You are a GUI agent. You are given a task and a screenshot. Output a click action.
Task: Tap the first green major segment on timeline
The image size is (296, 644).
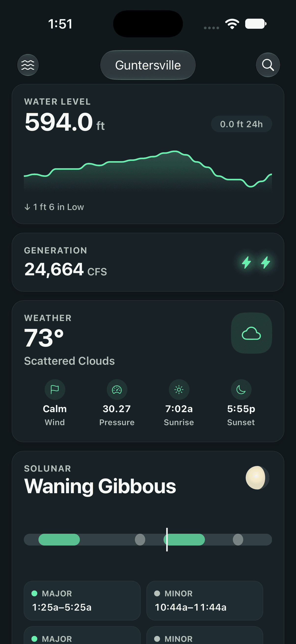(x=59, y=540)
